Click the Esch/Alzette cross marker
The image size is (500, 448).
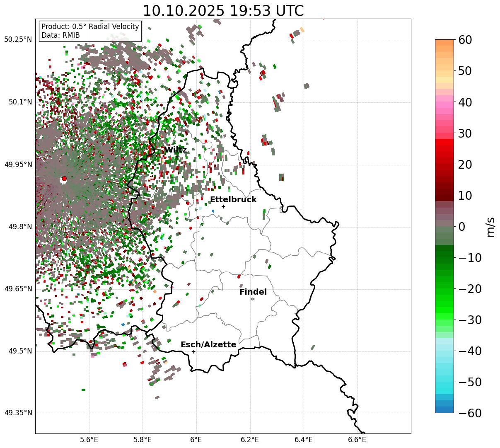(x=193, y=351)
